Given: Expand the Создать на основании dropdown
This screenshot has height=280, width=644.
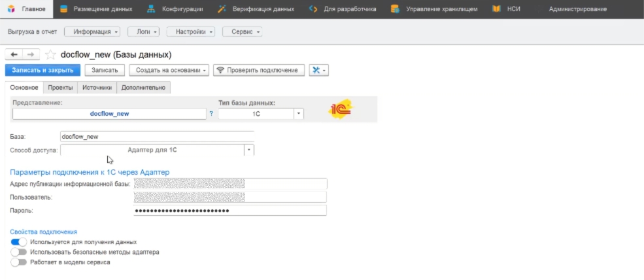Looking at the screenshot, I should click(x=169, y=70).
